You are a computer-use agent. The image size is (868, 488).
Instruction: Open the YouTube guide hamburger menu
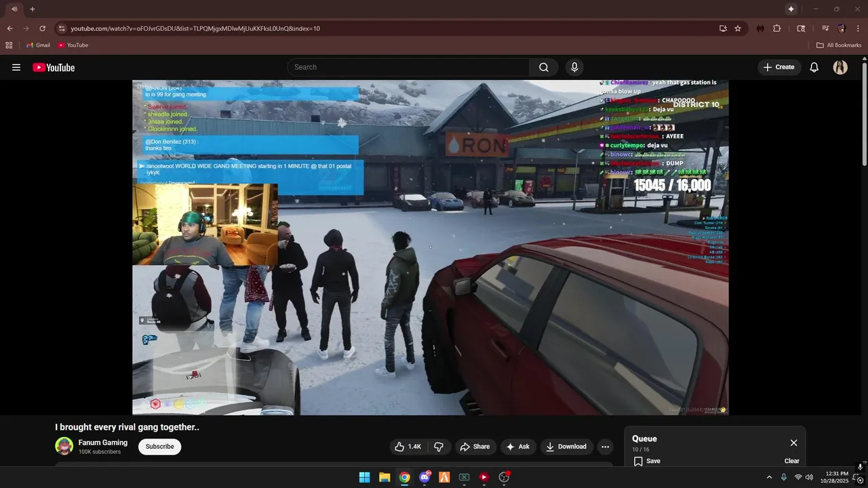(x=16, y=67)
